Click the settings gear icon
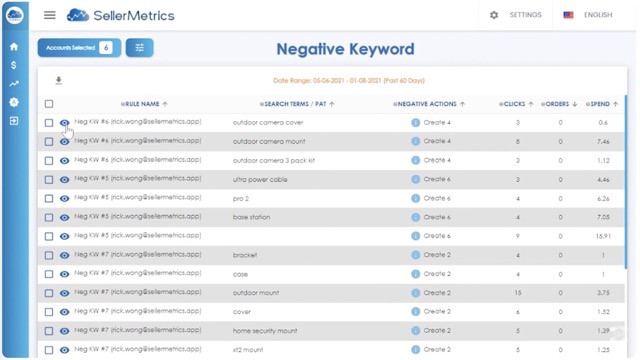 pos(494,15)
